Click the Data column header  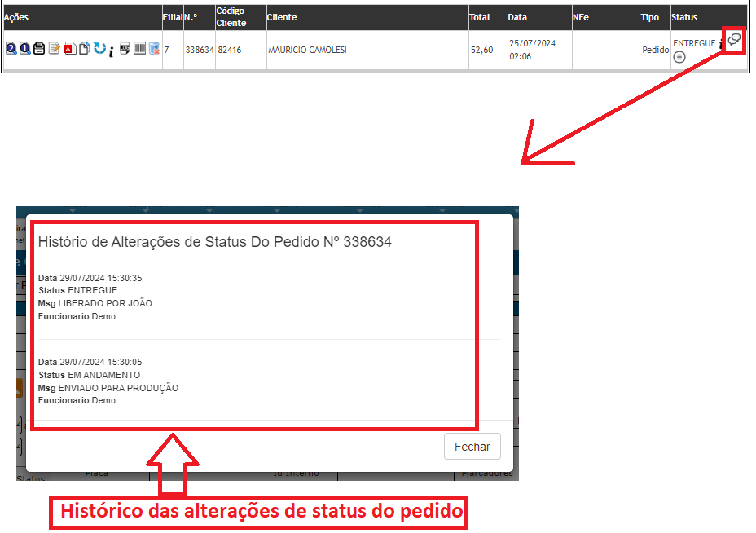tap(517, 17)
